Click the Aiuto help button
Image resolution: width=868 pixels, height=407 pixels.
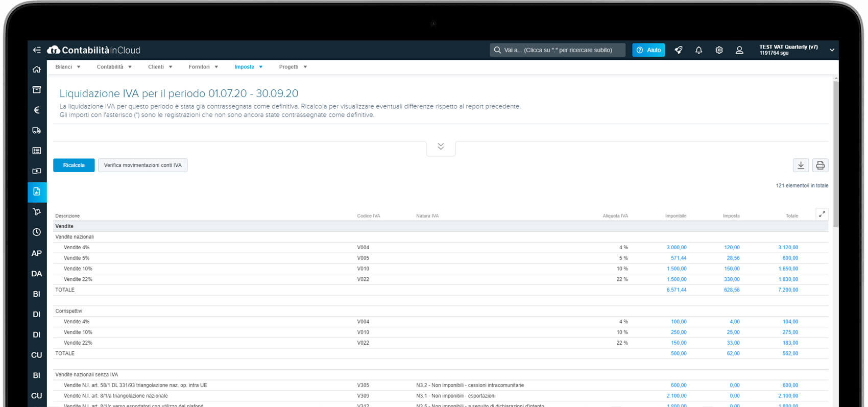648,50
